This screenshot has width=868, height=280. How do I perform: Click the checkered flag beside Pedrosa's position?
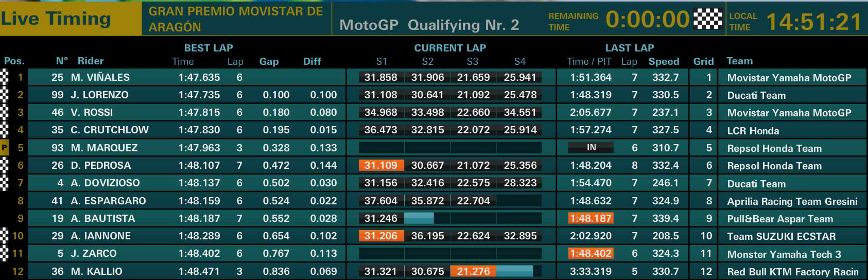point(5,165)
